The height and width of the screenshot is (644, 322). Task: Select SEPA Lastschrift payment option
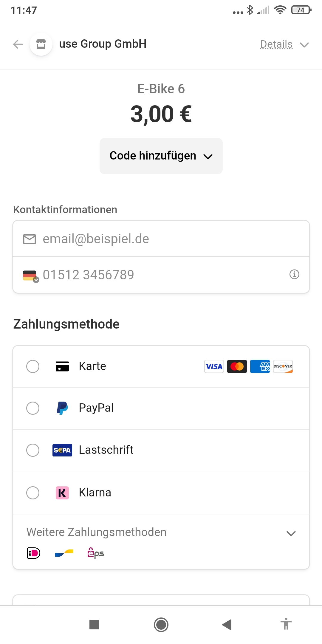[33, 450]
